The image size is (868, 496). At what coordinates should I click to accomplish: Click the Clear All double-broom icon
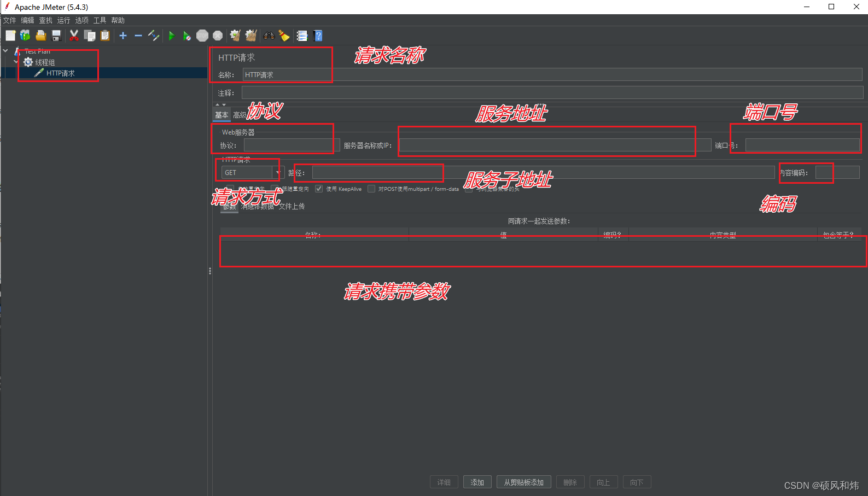pyautogui.click(x=251, y=36)
